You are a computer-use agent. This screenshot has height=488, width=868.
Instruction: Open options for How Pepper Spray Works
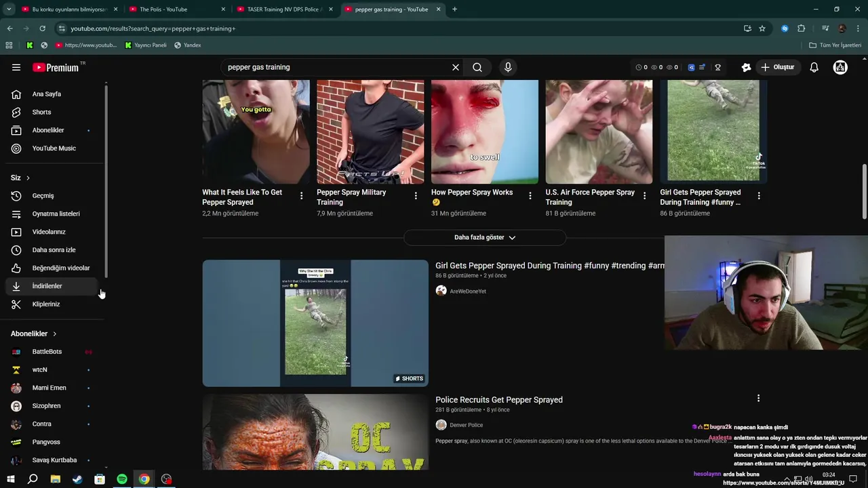click(x=530, y=196)
